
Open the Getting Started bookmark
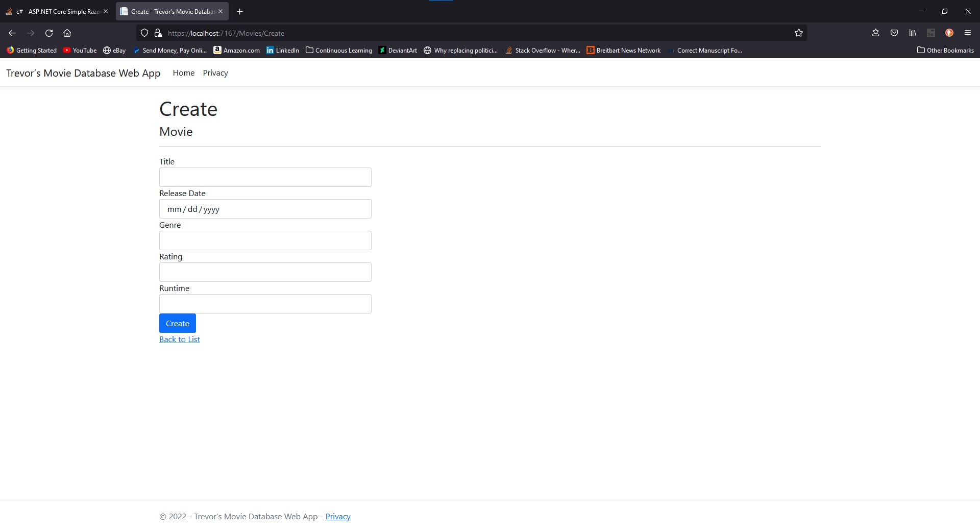click(32, 51)
